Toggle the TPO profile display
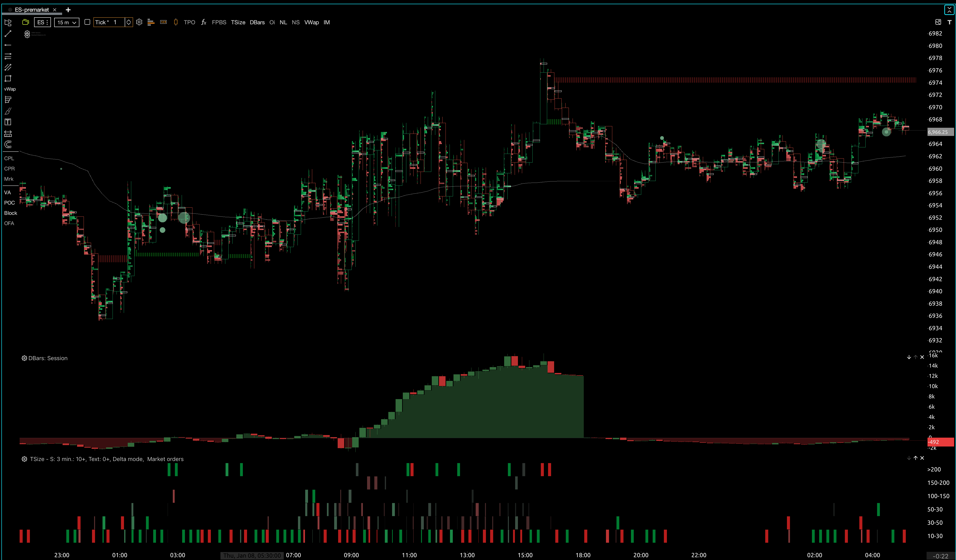The height and width of the screenshot is (560, 956). 189,22
